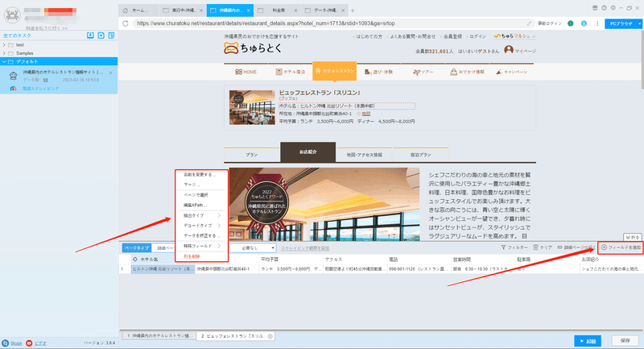
Task: Switch to the ホーム tab
Action: pyautogui.click(x=138, y=10)
